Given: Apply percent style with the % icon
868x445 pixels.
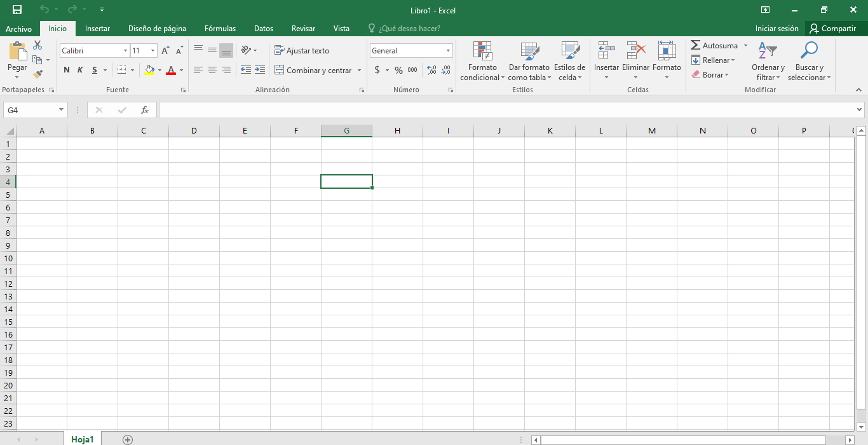Looking at the screenshot, I should pyautogui.click(x=398, y=70).
